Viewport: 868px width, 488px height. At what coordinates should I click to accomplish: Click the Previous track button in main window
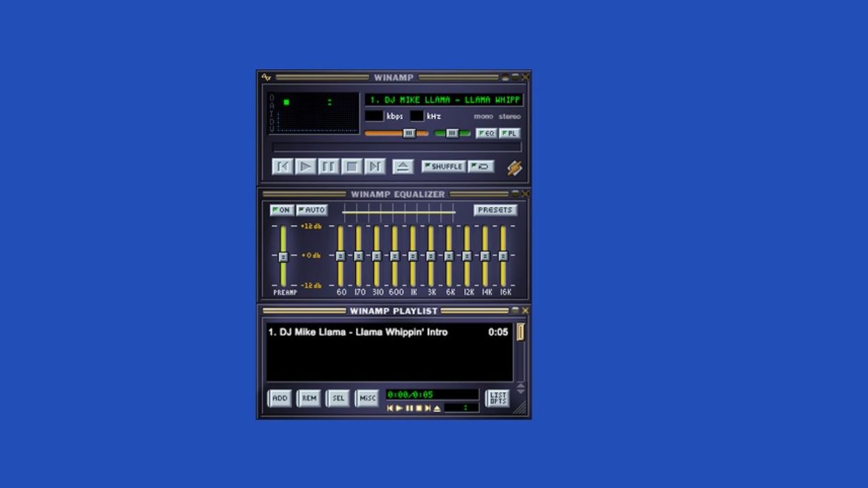[282, 166]
